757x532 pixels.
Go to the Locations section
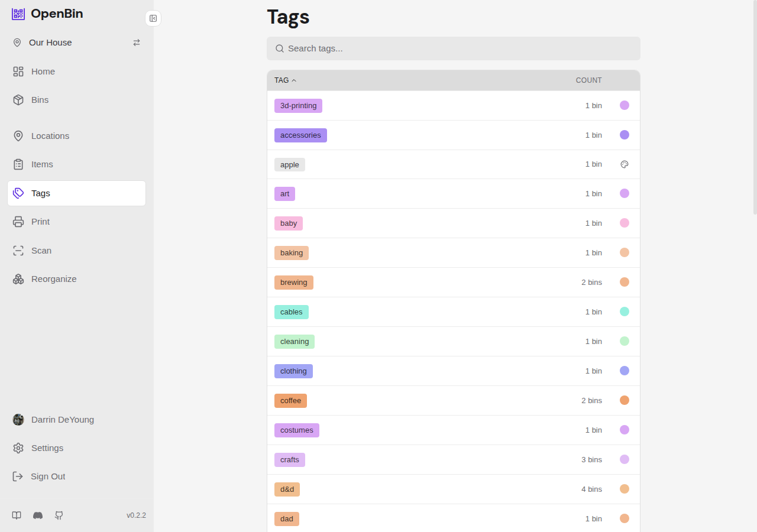(x=49, y=136)
